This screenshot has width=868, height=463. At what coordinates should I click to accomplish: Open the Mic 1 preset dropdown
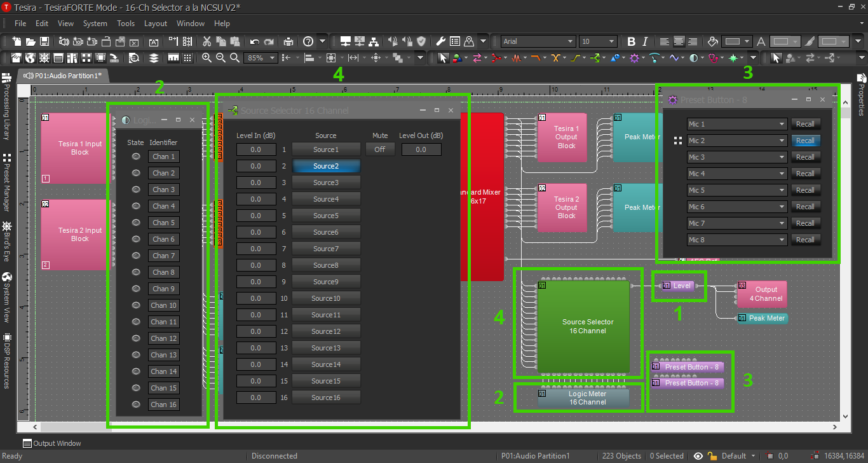pos(737,124)
